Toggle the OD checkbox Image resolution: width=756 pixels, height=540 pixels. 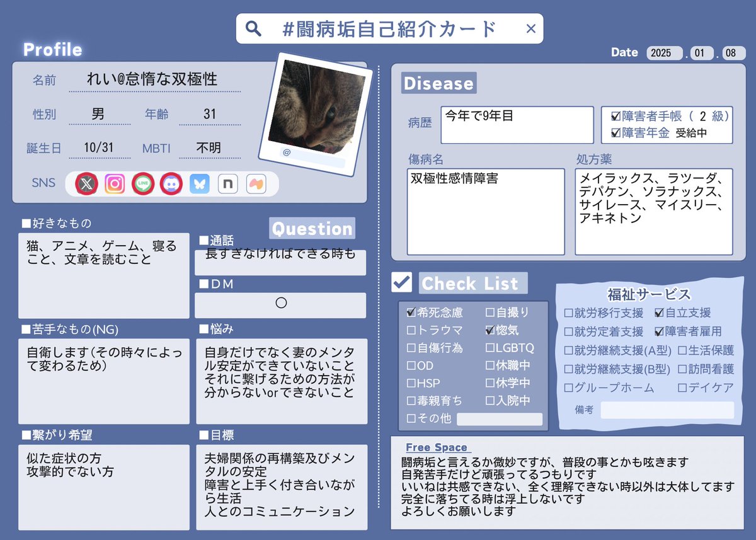click(x=411, y=365)
